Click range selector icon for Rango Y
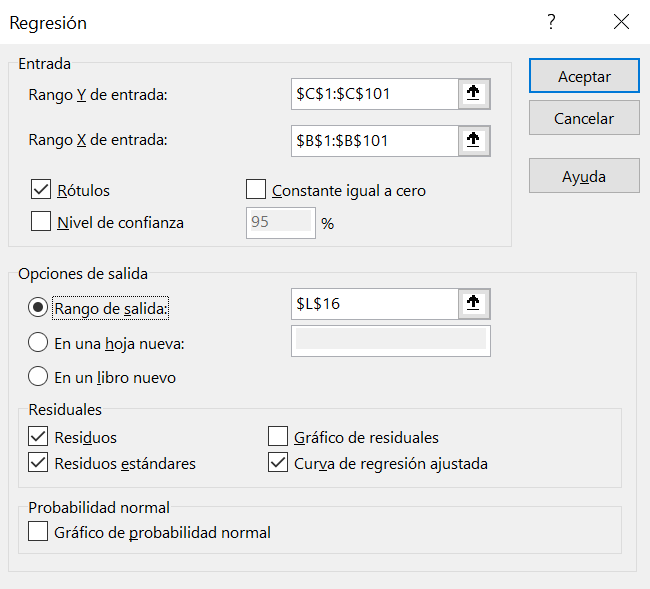The image size is (650, 589). (x=474, y=94)
